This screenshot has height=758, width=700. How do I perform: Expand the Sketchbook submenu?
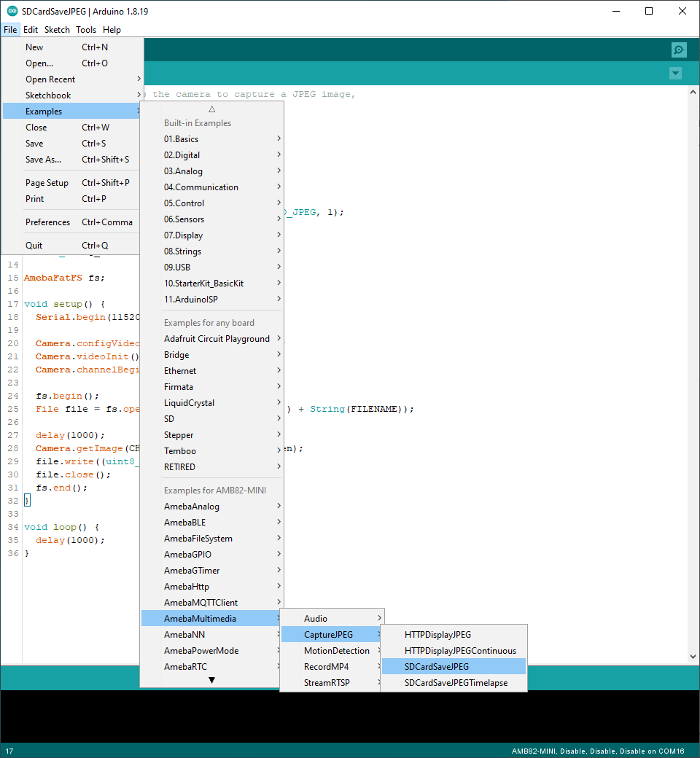coord(73,95)
